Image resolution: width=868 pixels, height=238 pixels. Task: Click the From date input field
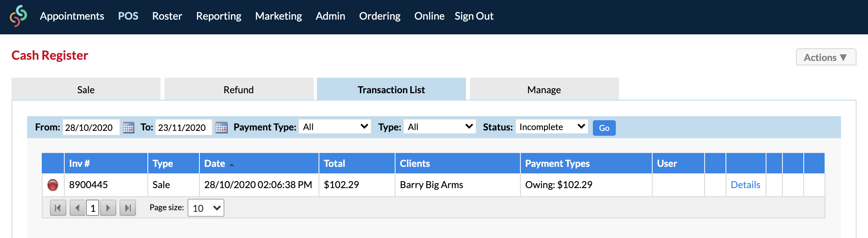91,127
